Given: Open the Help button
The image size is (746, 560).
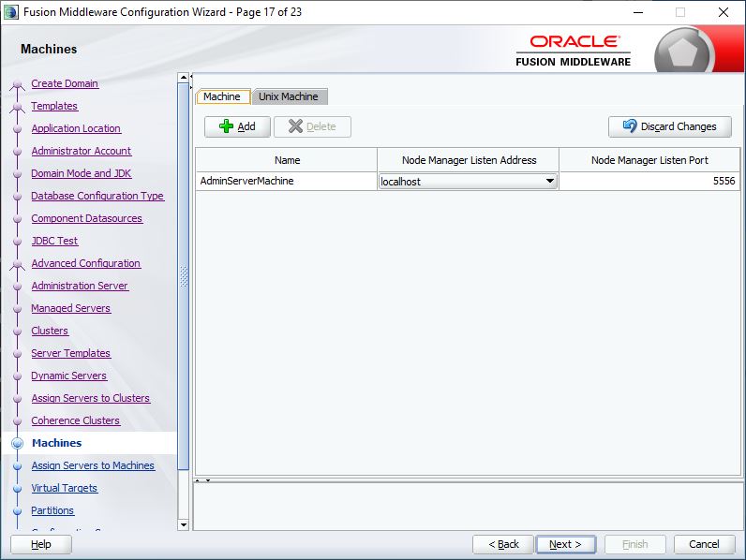Looking at the screenshot, I should pyautogui.click(x=41, y=544).
